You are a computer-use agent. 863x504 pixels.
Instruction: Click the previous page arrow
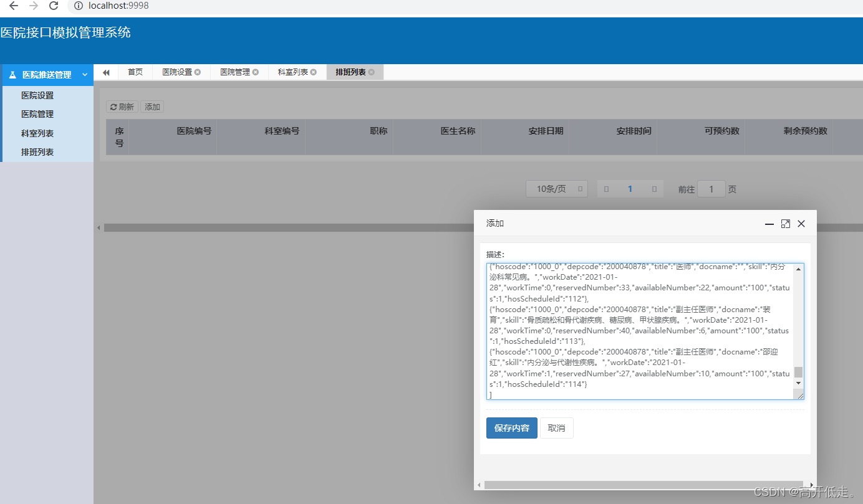[x=606, y=189]
